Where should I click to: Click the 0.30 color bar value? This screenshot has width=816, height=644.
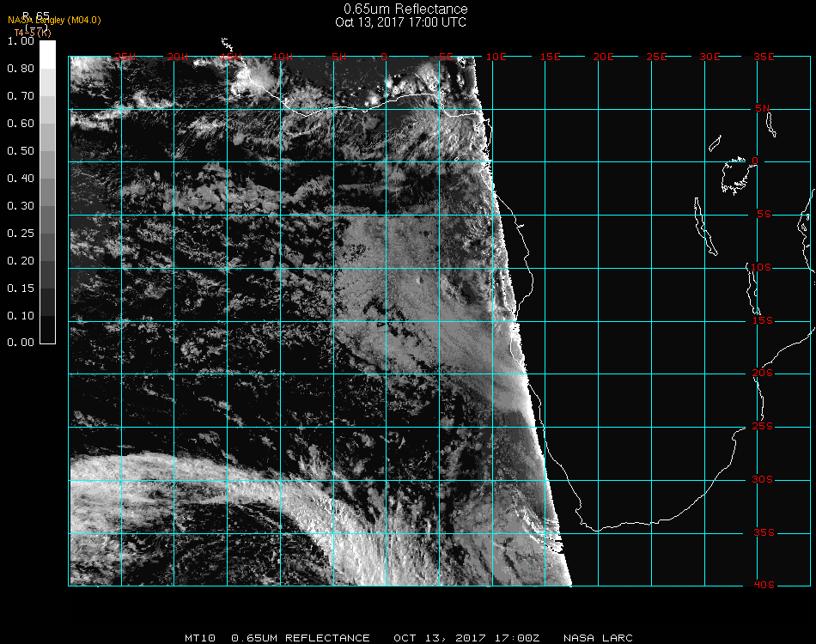tap(21, 206)
